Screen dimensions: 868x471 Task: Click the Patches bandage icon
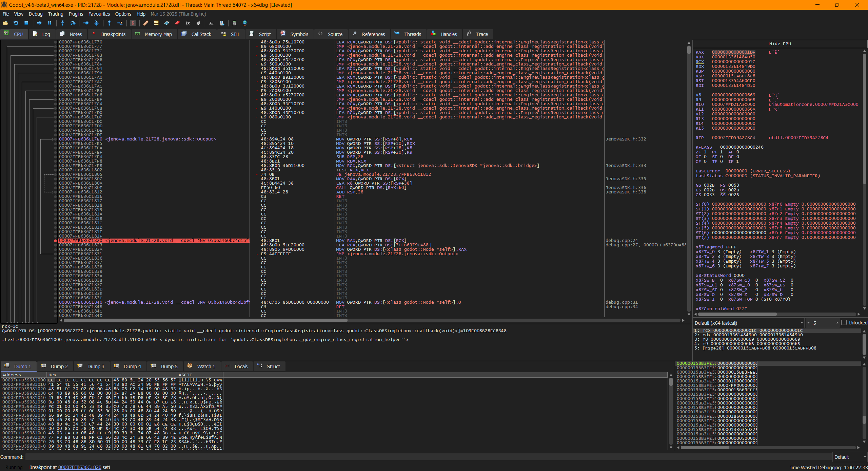pos(146,23)
